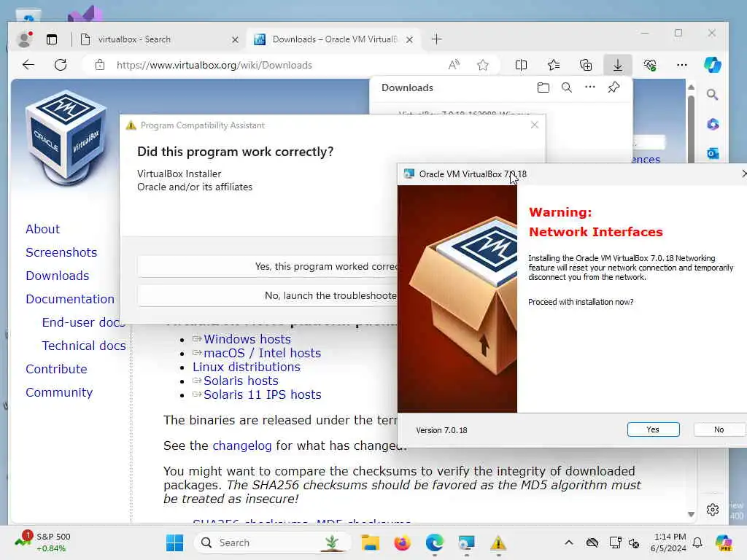This screenshot has width=747, height=560.
Task: Open File Explorer from taskbar
Action: click(370, 542)
